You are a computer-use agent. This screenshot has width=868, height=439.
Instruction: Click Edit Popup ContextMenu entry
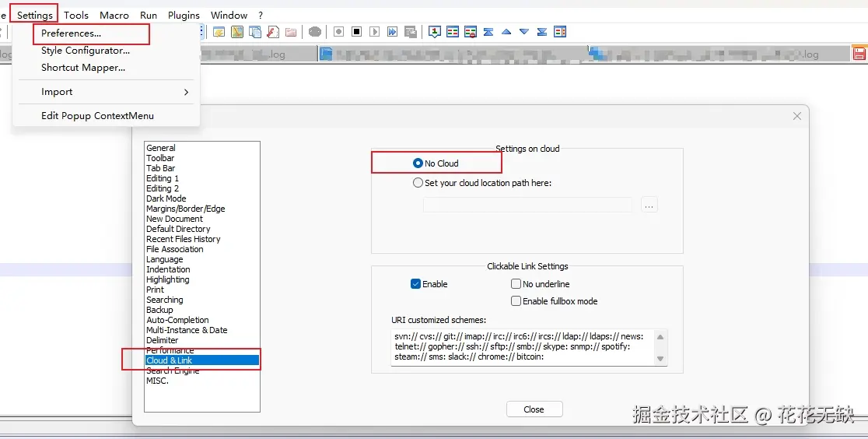[97, 116]
